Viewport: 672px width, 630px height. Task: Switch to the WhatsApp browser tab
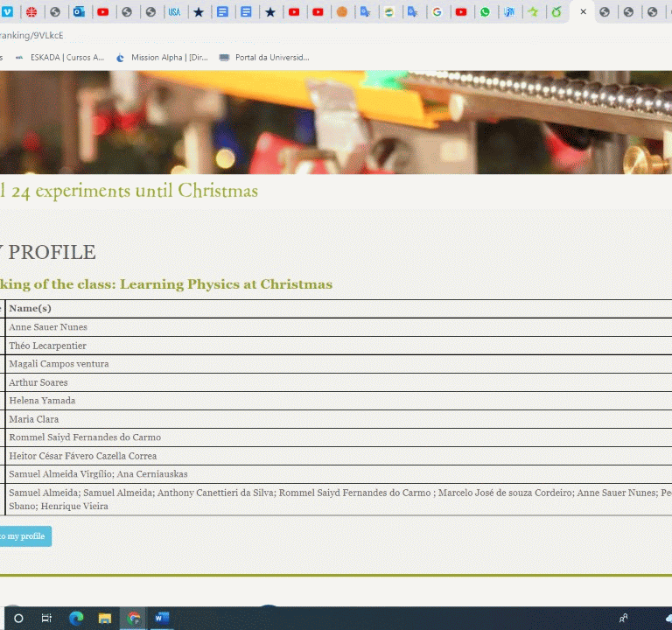click(x=485, y=12)
